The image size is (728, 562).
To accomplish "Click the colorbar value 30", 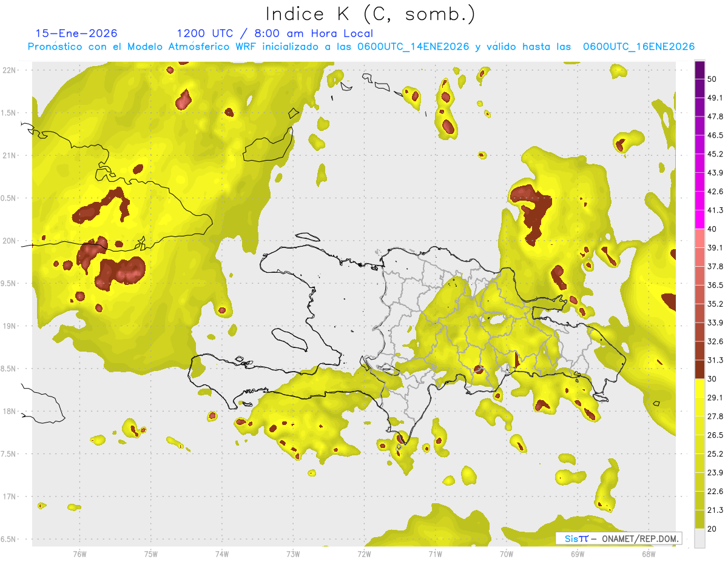I will (713, 379).
